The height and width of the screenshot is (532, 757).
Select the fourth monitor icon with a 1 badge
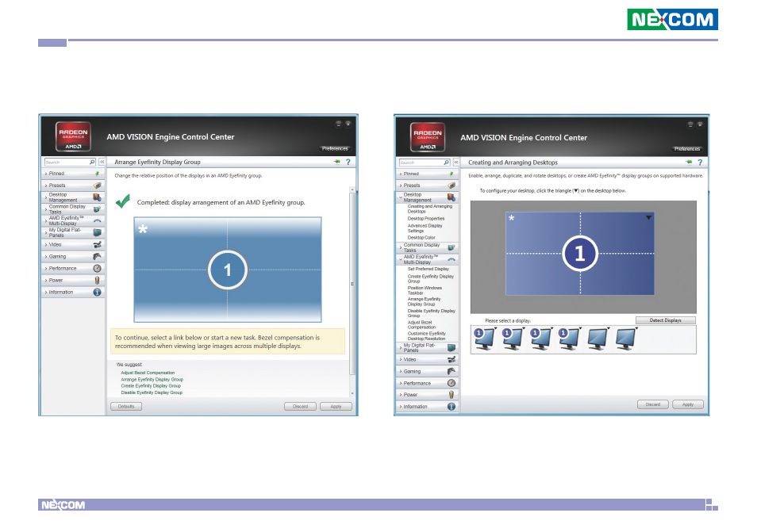(569, 339)
